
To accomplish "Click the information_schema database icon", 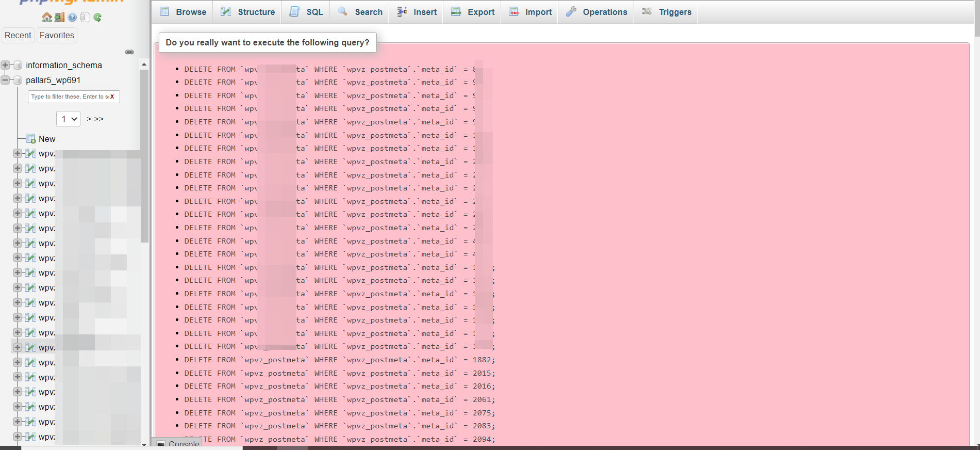I will tap(18, 66).
